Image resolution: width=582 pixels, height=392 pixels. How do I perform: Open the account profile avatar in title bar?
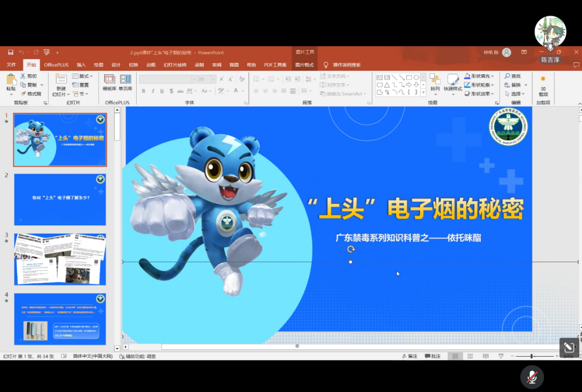tap(507, 52)
